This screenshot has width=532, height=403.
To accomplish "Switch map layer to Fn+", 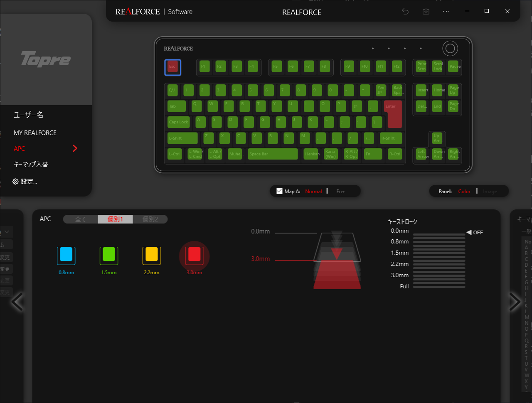I will pyautogui.click(x=340, y=192).
